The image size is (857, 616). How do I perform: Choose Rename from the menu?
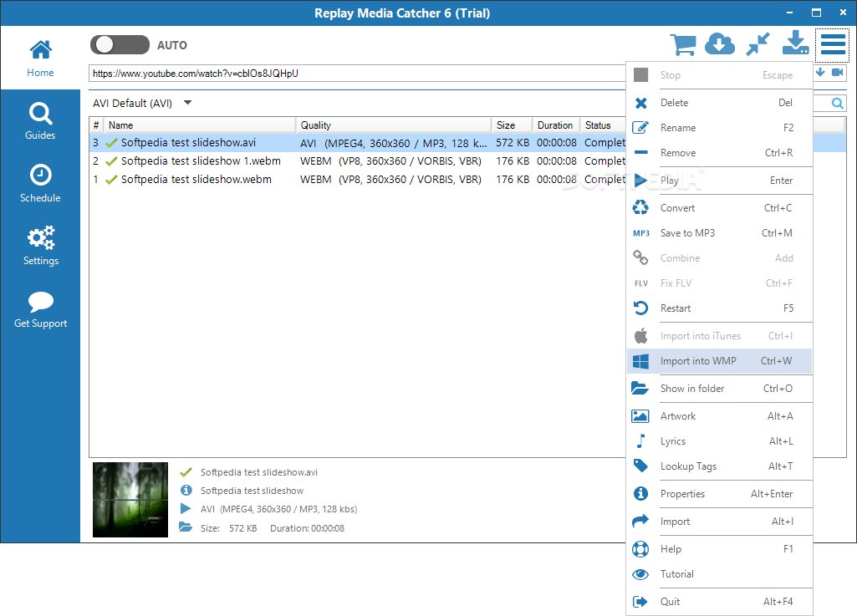point(719,128)
